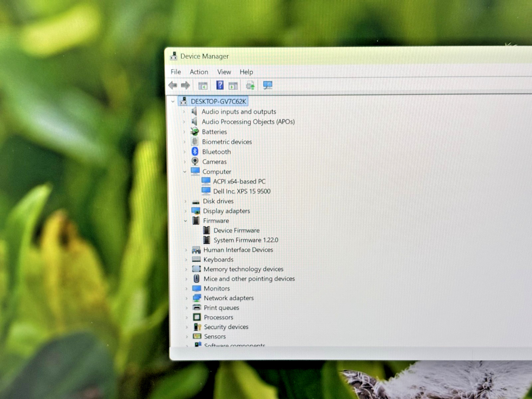This screenshot has height=399, width=532.
Task: Expand the Keyboards arrow
Action: tap(186, 260)
